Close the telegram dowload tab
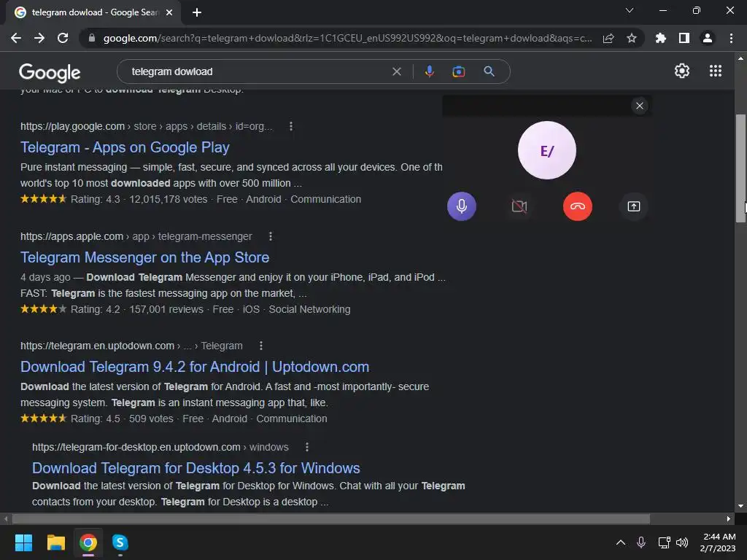This screenshot has width=747, height=560. click(x=169, y=12)
